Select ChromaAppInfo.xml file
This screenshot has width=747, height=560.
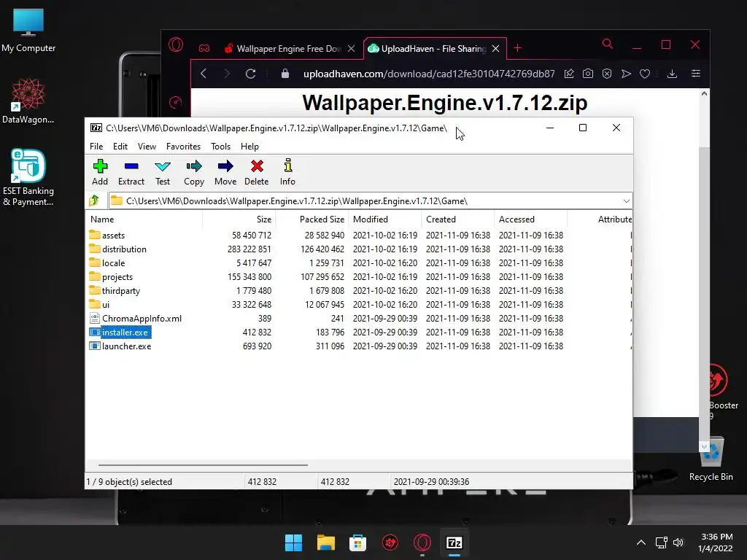pyautogui.click(x=142, y=318)
